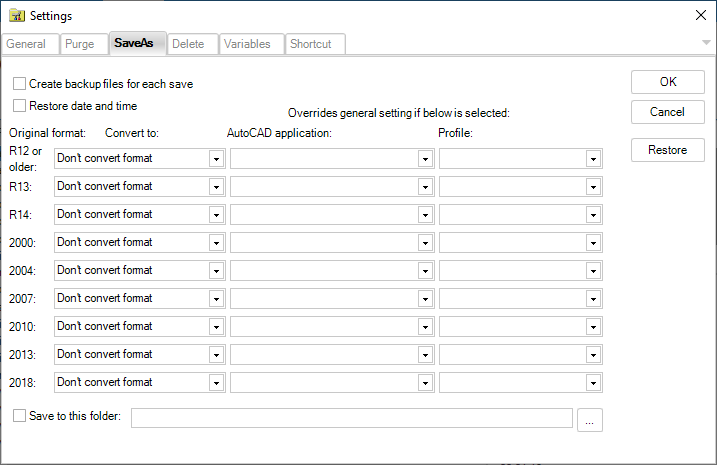Screen dimensions: 717x465
Task: Click the tab overflow arrow at right
Action: click(706, 42)
